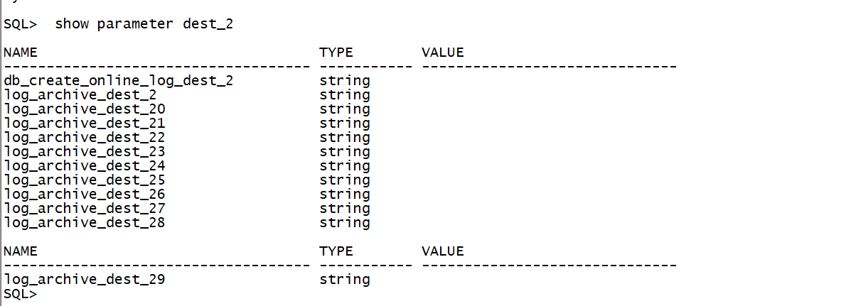Click the db_create_online_log_dest_2 parameter name
This screenshot has height=306, width=868.
pos(119,81)
